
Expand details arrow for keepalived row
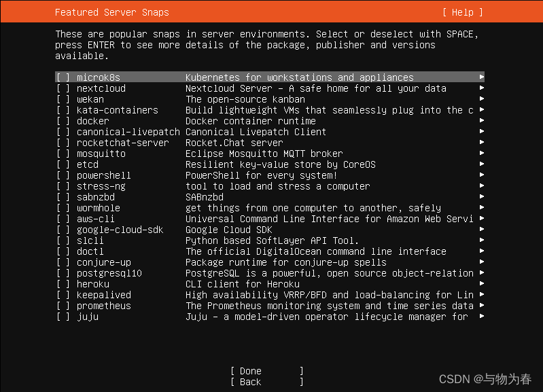[x=481, y=295]
